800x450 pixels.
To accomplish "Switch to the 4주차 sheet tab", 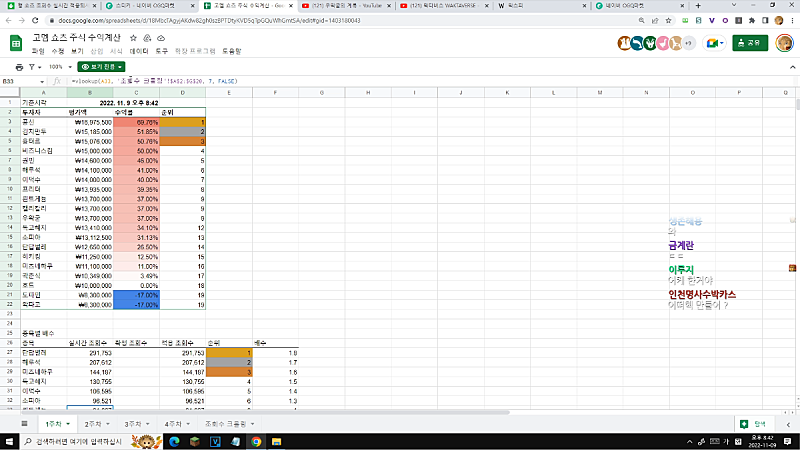I will (x=173, y=424).
